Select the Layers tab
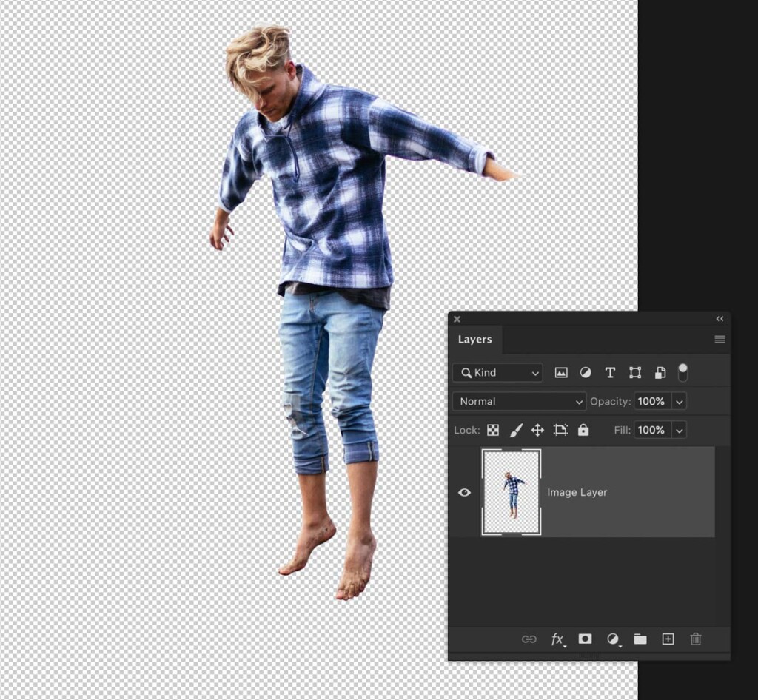This screenshot has height=700, width=758. (474, 339)
